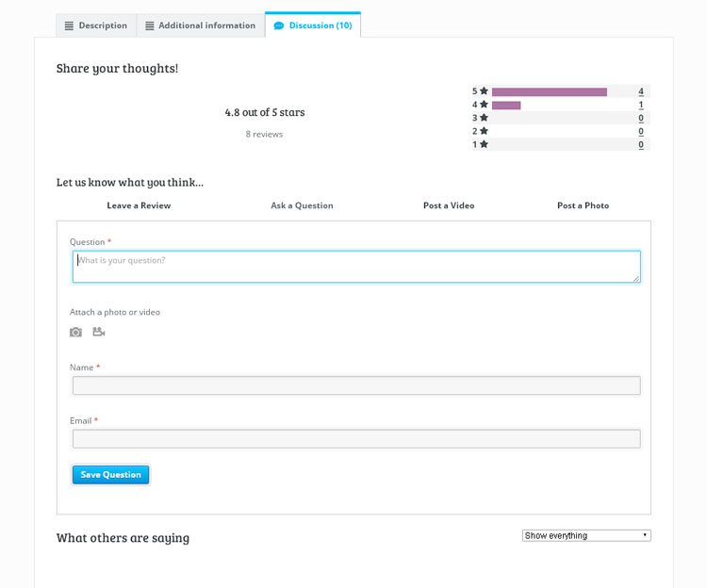Switch to Post a Photo
The image size is (707, 588).
pos(583,205)
